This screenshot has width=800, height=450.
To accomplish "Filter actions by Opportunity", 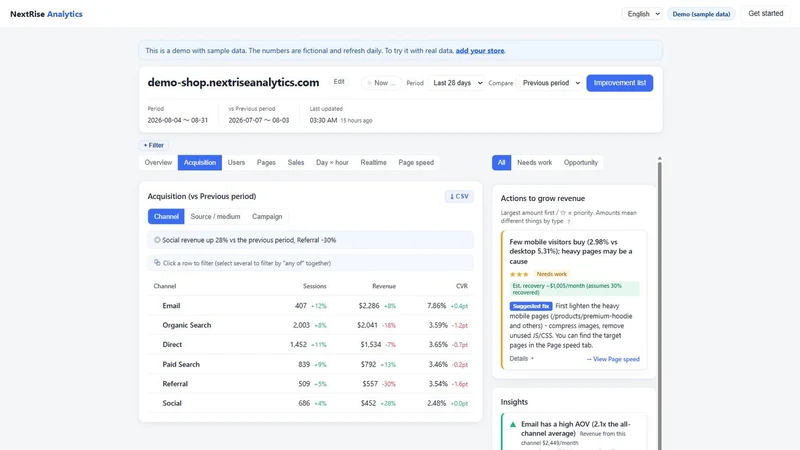I will pos(581,162).
